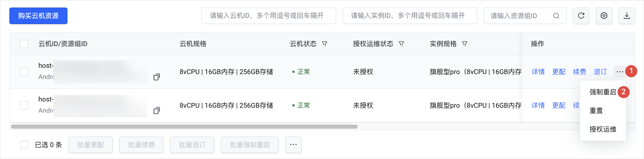The height and width of the screenshot is (159, 644).
Task: Filter by 授权运维状态 column icon
Action: tap(401, 44)
